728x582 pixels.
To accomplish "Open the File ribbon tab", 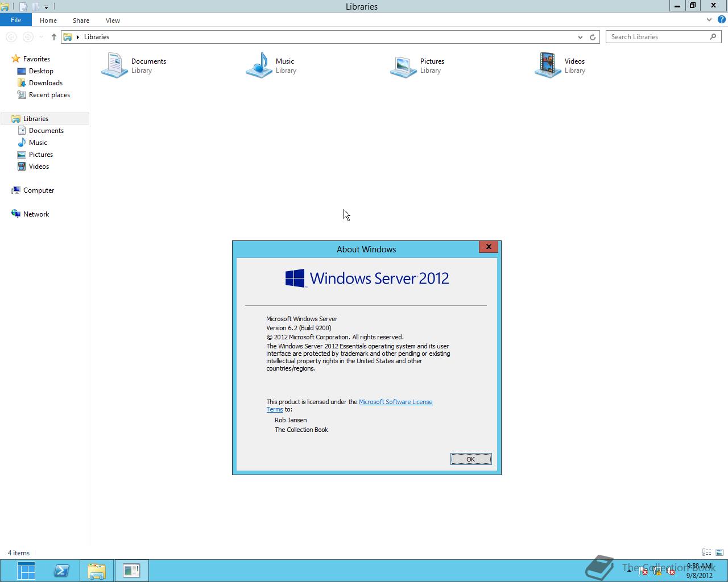I will [x=16, y=20].
